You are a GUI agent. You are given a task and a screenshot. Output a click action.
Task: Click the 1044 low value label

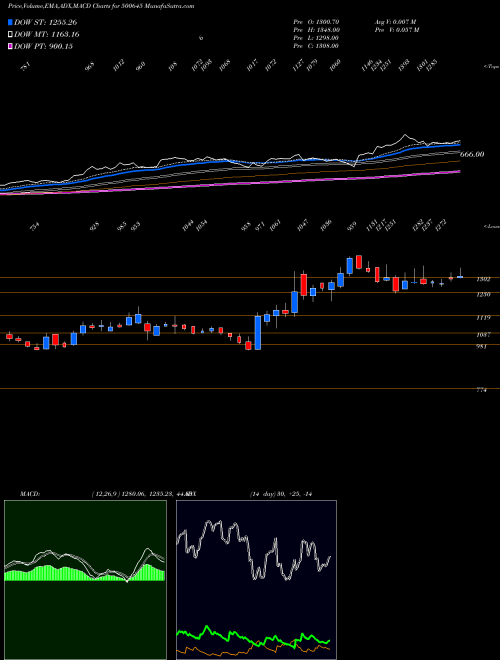click(188, 225)
